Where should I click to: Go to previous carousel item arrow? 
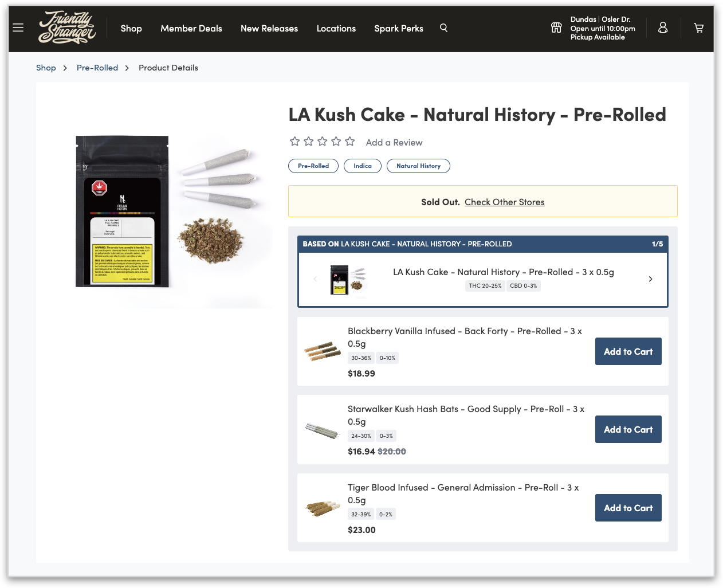tap(315, 279)
